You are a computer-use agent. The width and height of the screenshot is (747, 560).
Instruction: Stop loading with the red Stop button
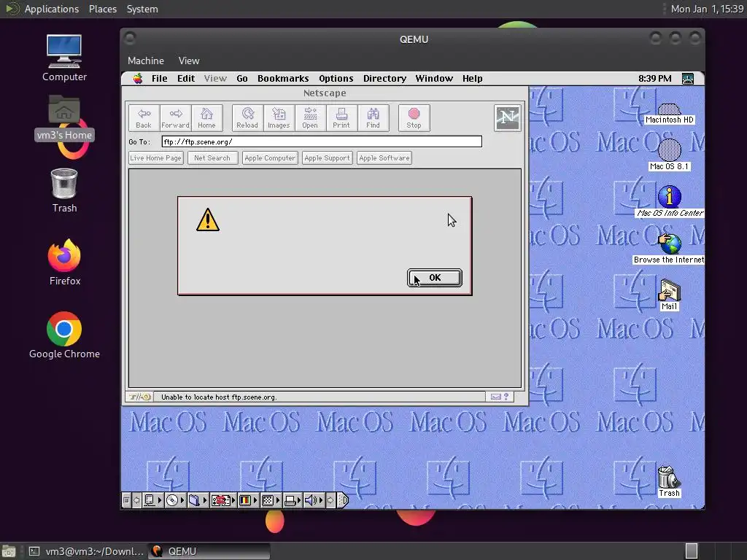[x=414, y=118]
